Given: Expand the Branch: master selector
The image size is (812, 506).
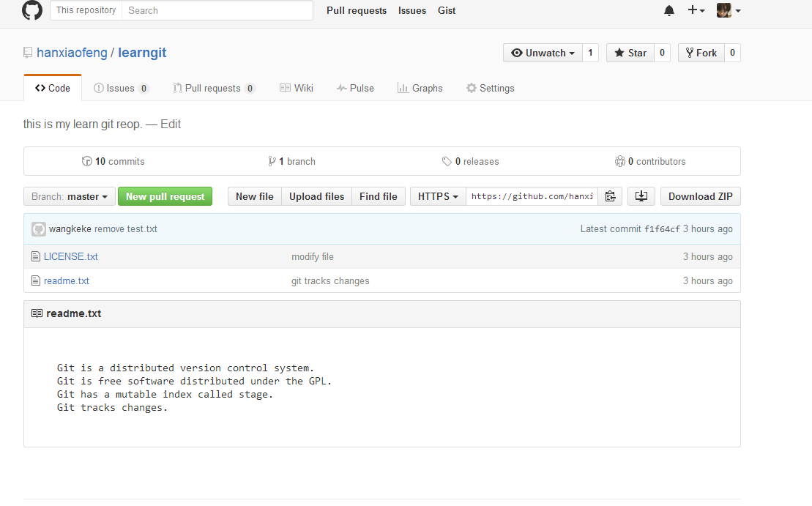Looking at the screenshot, I should click(x=70, y=196).
